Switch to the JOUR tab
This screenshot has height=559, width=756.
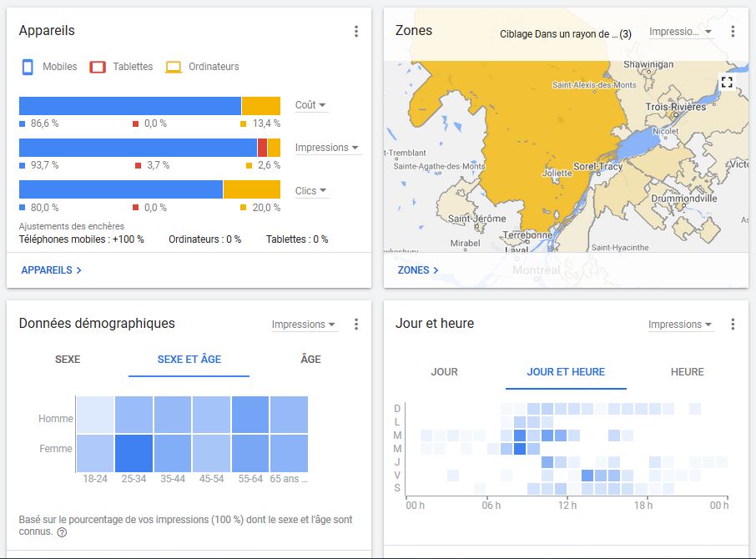coord(444,372)
